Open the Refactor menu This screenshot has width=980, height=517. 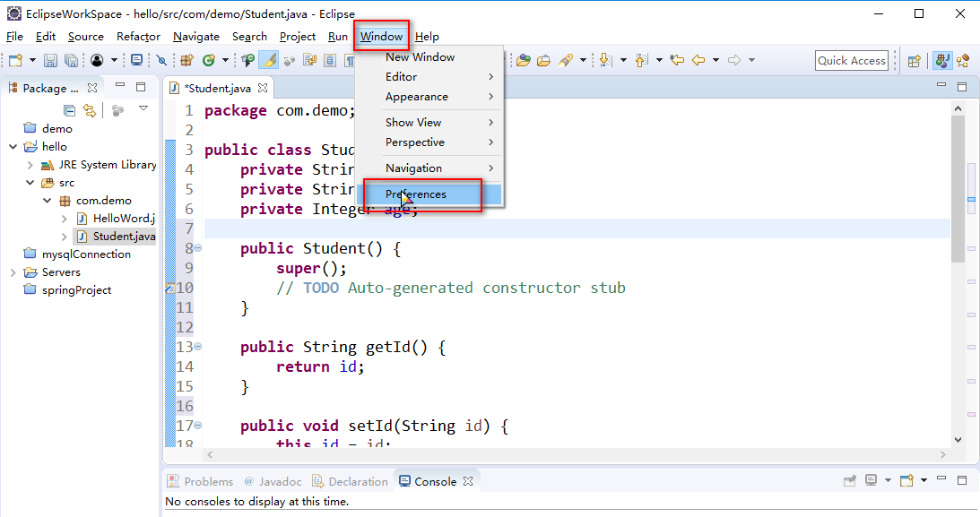(x=138, y=36)
